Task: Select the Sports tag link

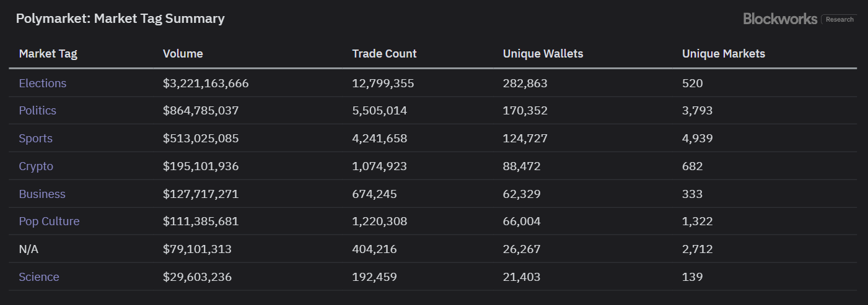Action: (36, 139)
